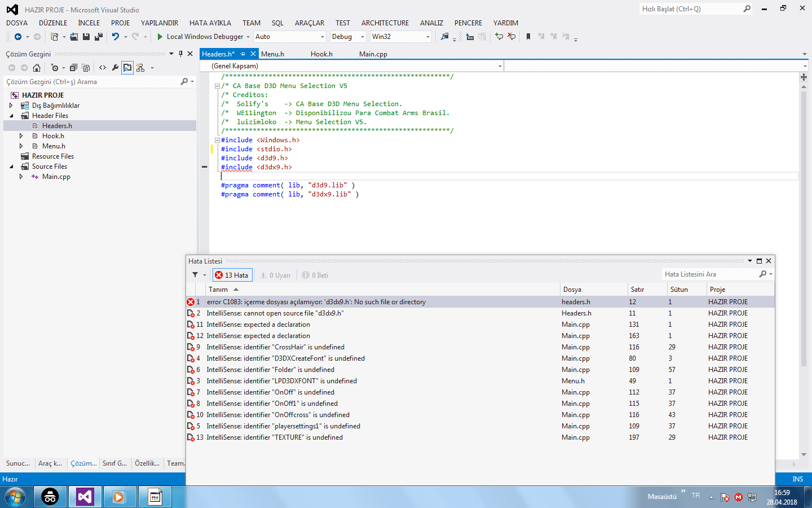The image size is (812, 508).
Task: Open Visual Studio from the Windows taskbar
Action: click(85, 497)
